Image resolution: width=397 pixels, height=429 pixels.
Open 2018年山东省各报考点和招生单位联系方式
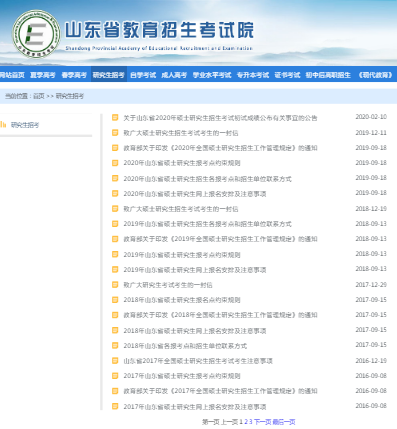point(185,346)
